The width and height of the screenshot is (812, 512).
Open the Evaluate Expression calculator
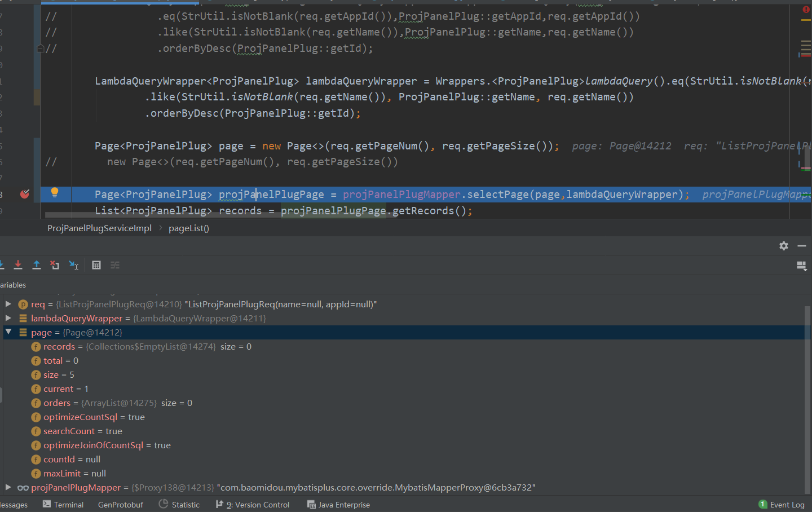[x=96, y=265]
